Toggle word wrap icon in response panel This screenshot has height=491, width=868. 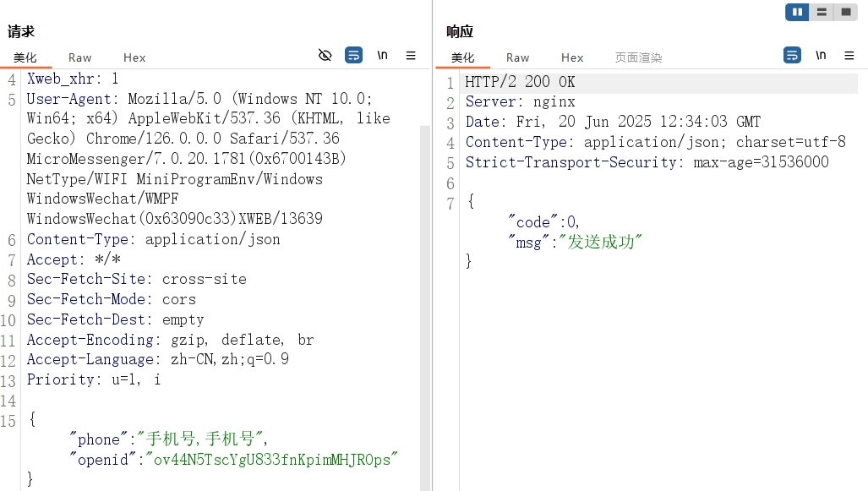[792, 56]
